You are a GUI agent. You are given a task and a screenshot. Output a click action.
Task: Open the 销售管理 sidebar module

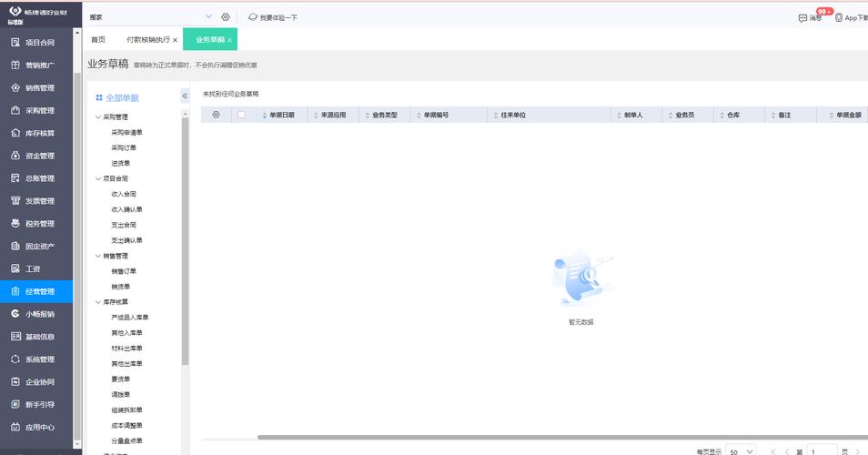pyautogui.click(x=39, y=88)
